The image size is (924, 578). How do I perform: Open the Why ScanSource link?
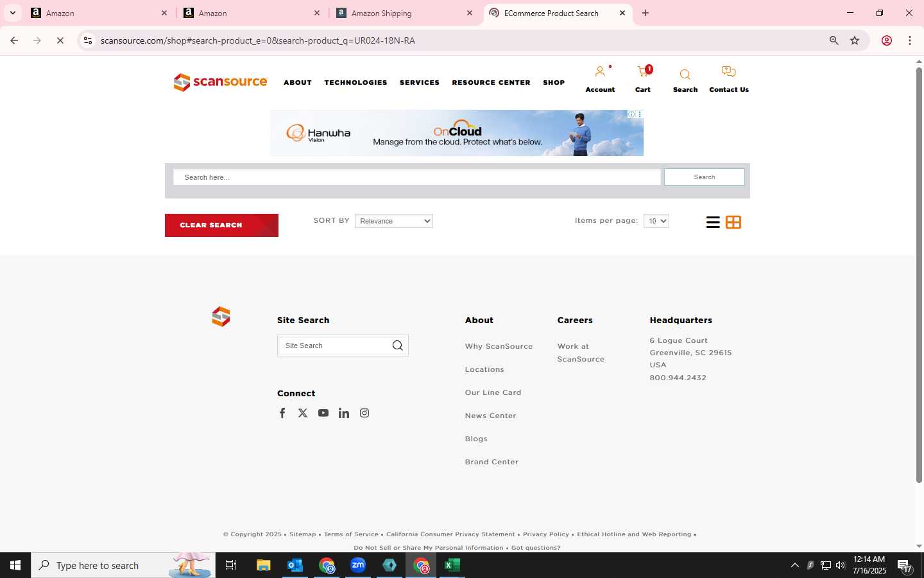pos(499,346)
